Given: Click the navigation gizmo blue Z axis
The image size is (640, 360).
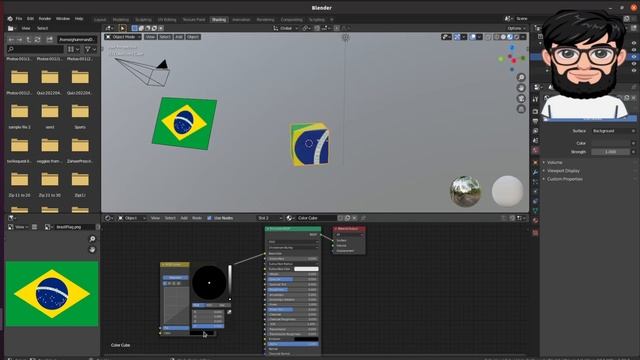Looking at the screenshot, I should click(x=512, y=48).
